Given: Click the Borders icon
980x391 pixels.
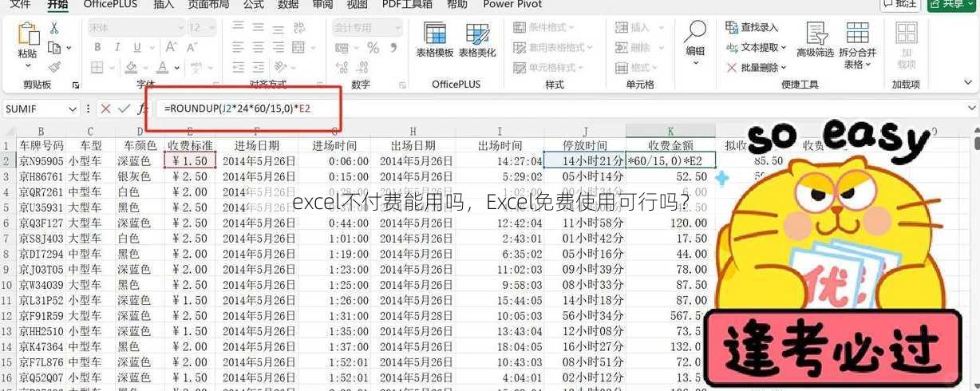Looking at the screenshot, I should coord(97,67).
